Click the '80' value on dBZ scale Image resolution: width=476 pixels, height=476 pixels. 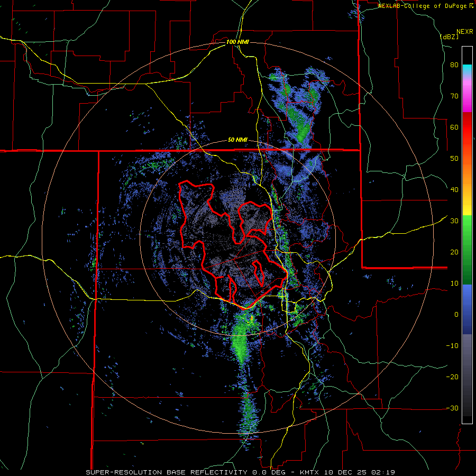454,65
